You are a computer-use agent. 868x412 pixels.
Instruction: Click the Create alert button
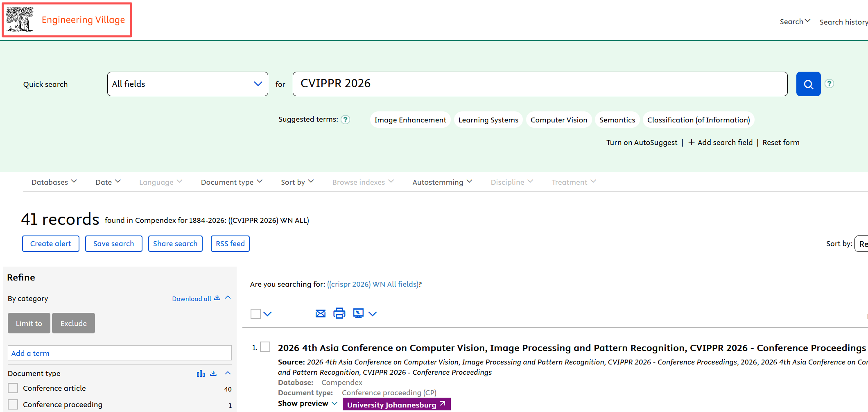tap(51, 244)
